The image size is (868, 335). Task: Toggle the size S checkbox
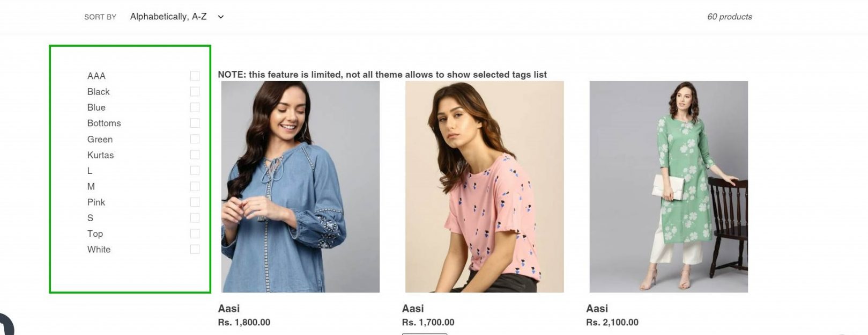(x=195, y=218)
